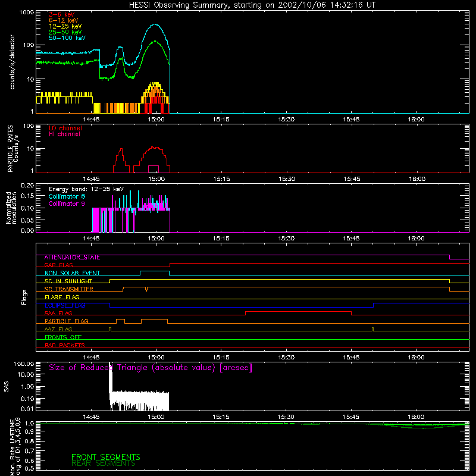476x476 pixels.
Task: Click the peak of the cyan 50-100 keV curve
Action: 155,24
